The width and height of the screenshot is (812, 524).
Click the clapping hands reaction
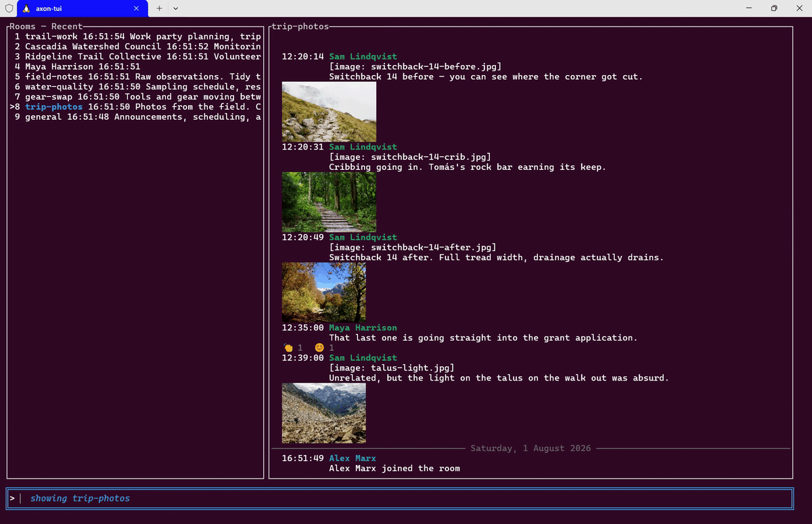tap(288, 348)
